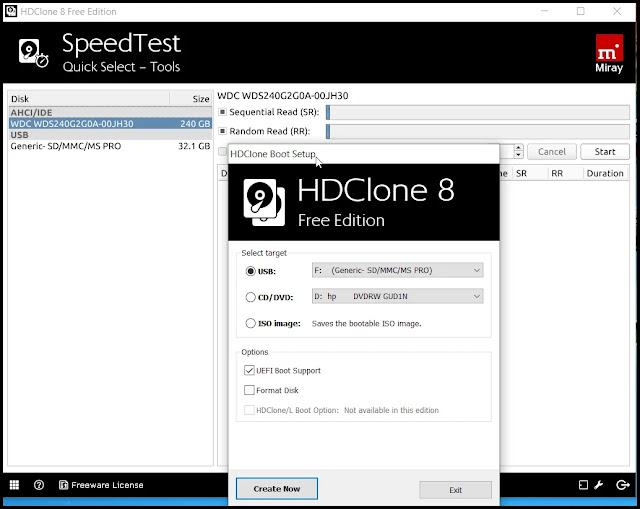Open the Freeware License icon

63,485
